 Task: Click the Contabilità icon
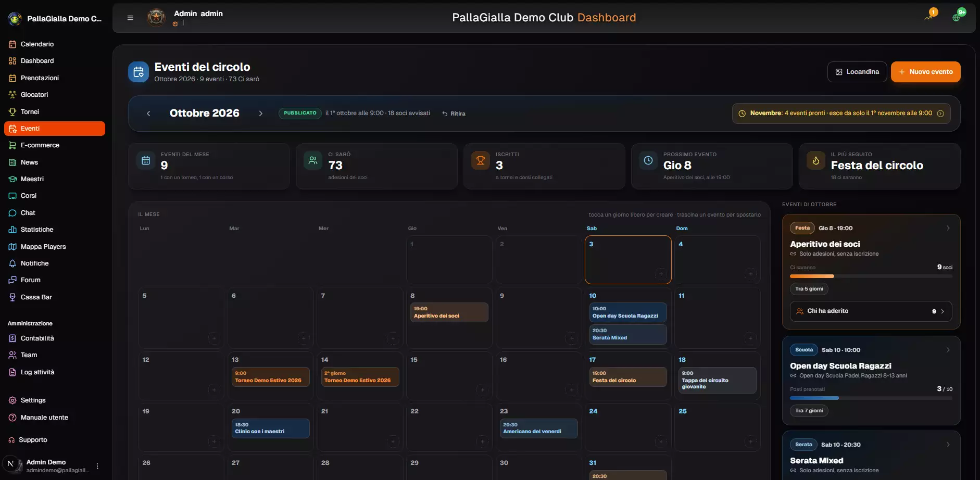pyautogui.click(x=12, y=338)
